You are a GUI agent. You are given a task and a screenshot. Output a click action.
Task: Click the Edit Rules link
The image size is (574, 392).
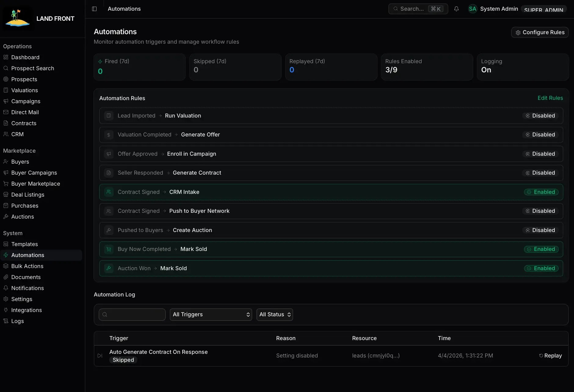tap(550, 98)
